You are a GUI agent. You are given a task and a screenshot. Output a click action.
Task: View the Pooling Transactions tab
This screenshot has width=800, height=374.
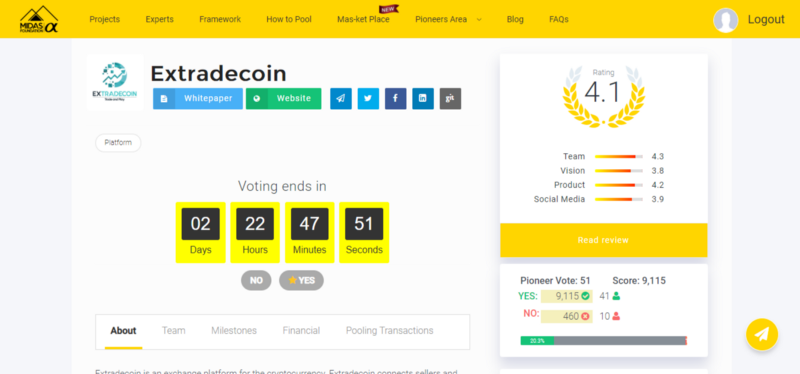tap(390, 331)
